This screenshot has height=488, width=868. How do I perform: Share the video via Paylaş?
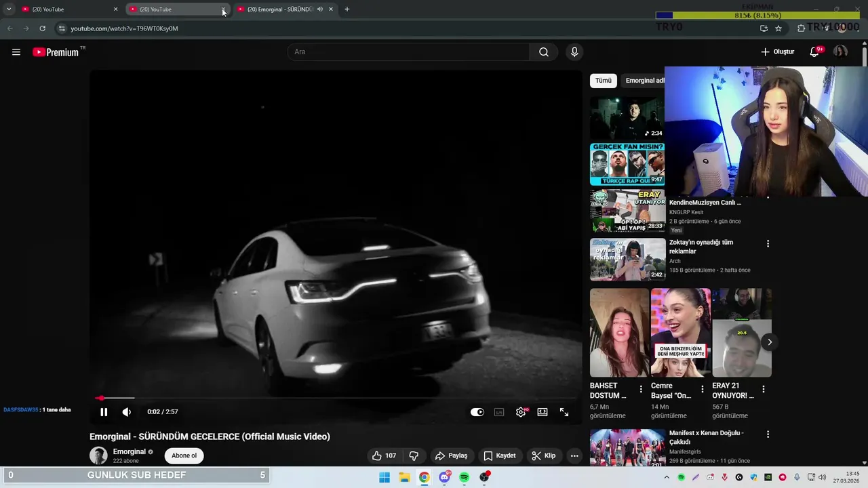tap(452, 456)
